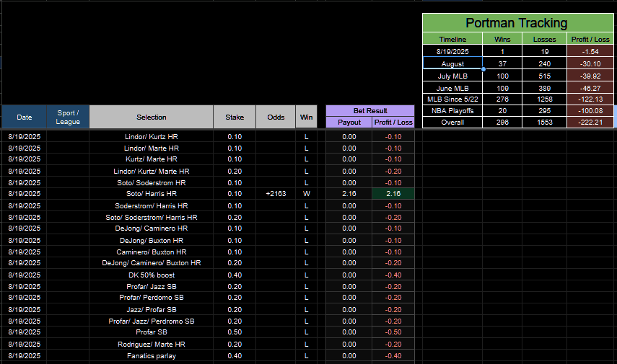
Task: Click the 276 wins cell for MLB Since 5/22
Action: [x=502, y=99]
